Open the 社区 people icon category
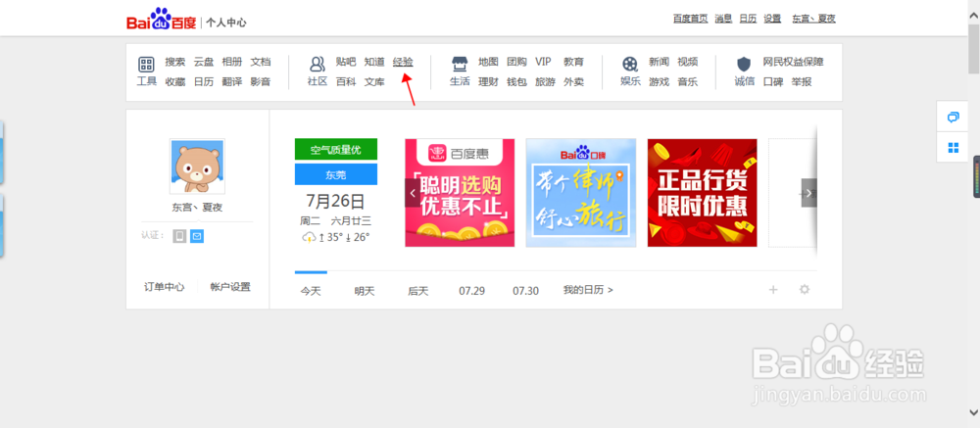 click(x=318, y=64)
